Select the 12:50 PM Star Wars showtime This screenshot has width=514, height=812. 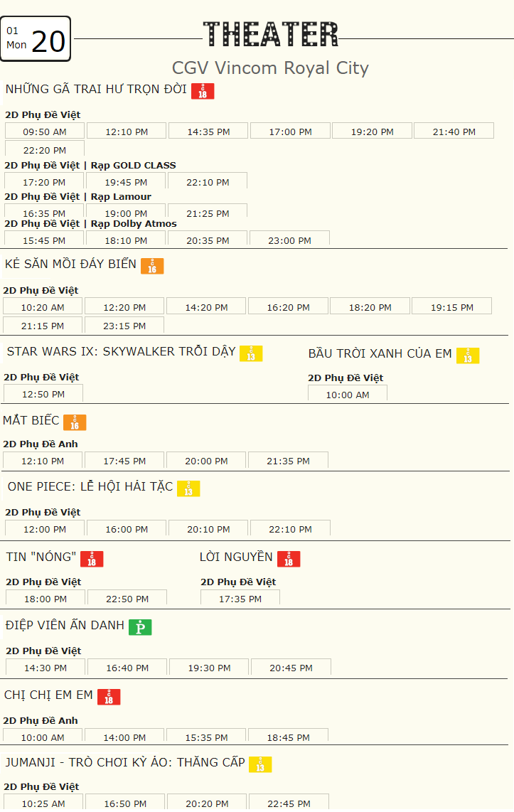(43, 394)
